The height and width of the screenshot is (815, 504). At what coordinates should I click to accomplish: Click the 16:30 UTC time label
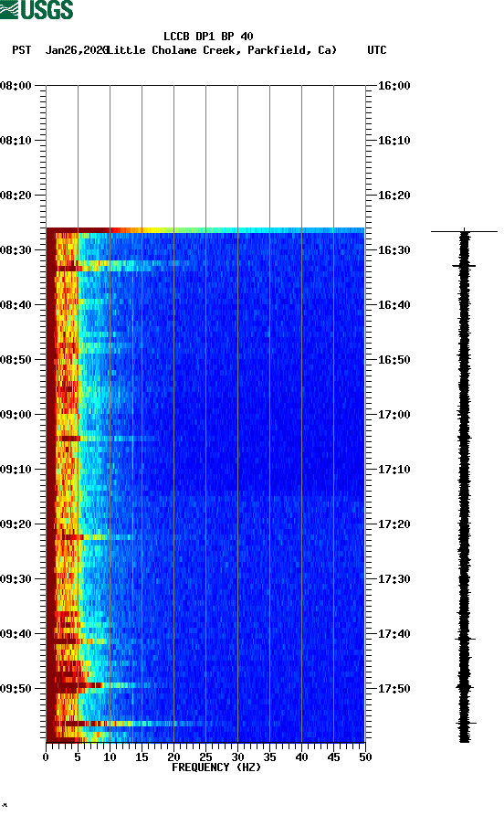pyautogui.click(x=394, y=250)
